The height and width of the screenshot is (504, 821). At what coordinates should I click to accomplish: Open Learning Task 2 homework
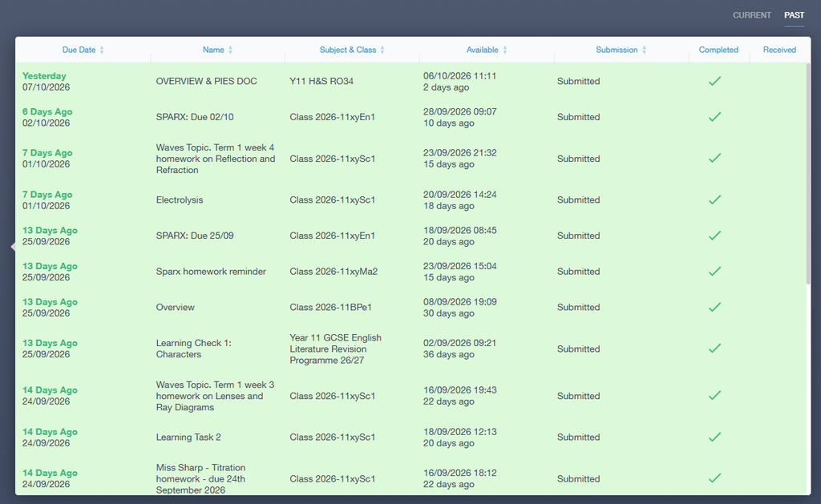pos(188,437)
